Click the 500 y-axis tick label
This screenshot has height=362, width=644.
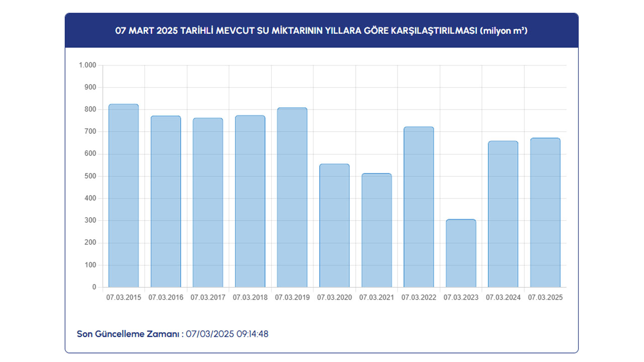[90, 176]
